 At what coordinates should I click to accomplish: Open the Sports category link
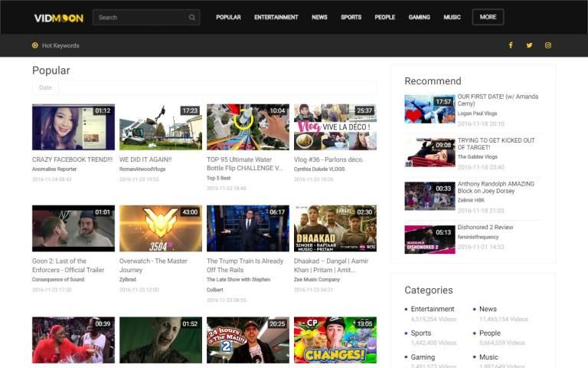coord(421,333)
